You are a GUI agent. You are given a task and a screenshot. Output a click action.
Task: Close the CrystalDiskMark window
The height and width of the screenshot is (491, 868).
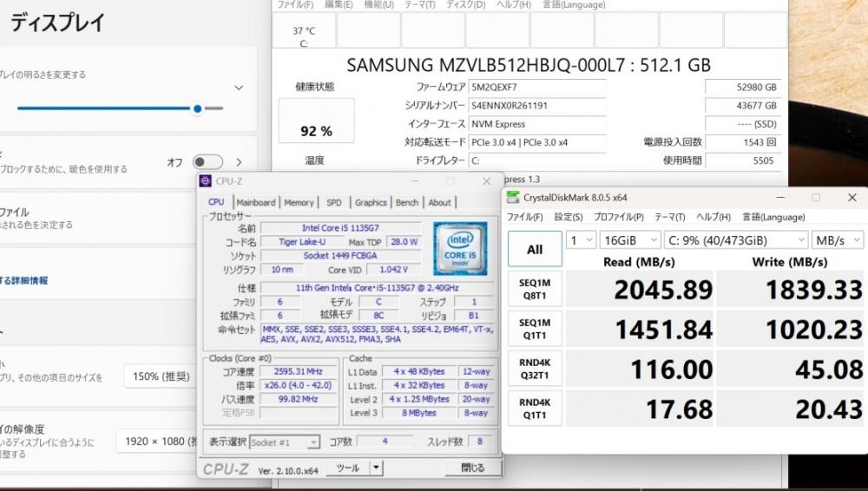tap(852, 198)
